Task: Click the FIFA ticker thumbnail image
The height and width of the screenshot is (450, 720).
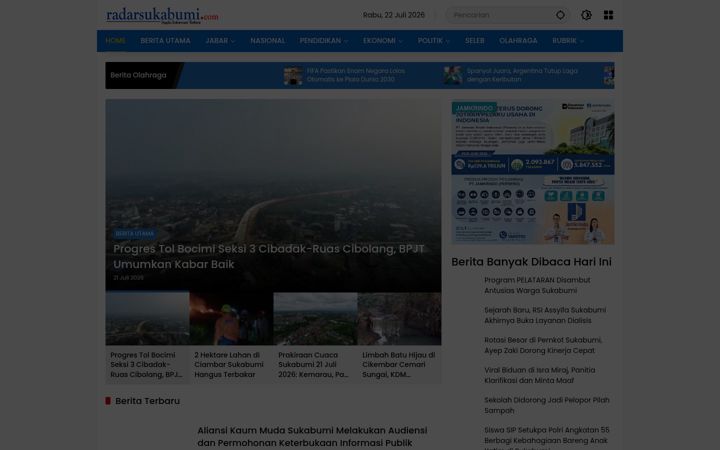Action: click(293, 75)
